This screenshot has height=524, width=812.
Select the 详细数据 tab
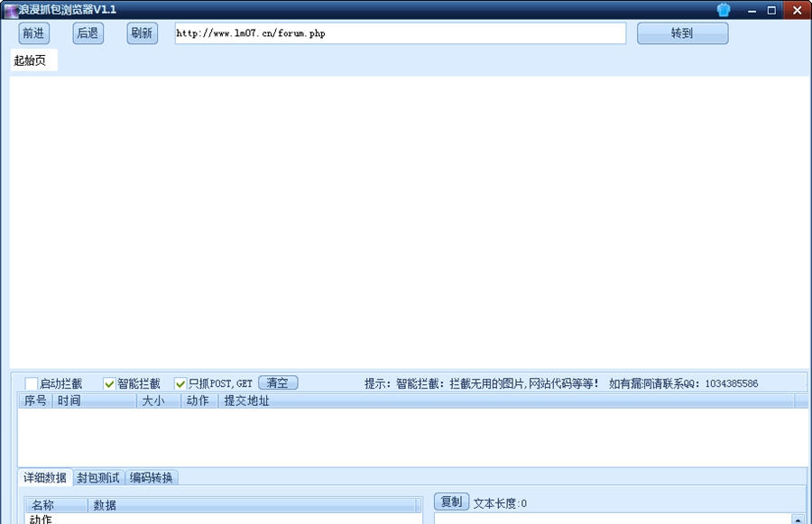pos(43,478)
